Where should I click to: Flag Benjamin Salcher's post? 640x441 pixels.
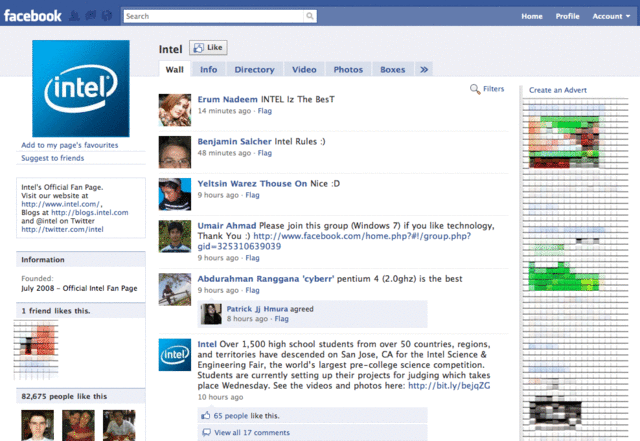pyautogui.click(x=264, y=153)
